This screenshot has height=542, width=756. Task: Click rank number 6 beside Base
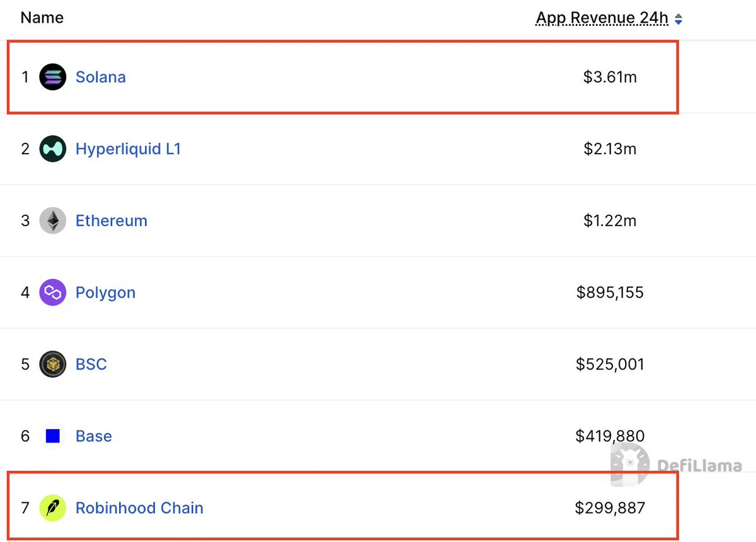(x=25, y=436)
